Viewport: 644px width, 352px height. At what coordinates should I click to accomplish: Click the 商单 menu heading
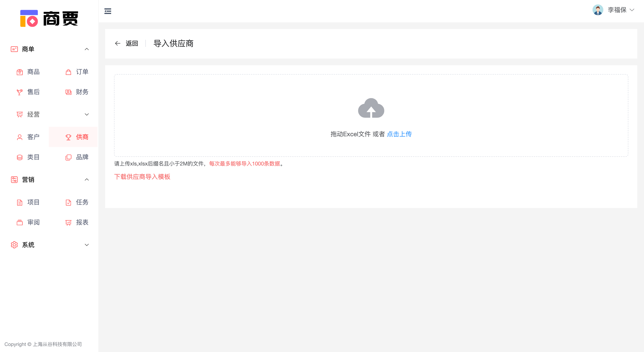pos(28,49)
